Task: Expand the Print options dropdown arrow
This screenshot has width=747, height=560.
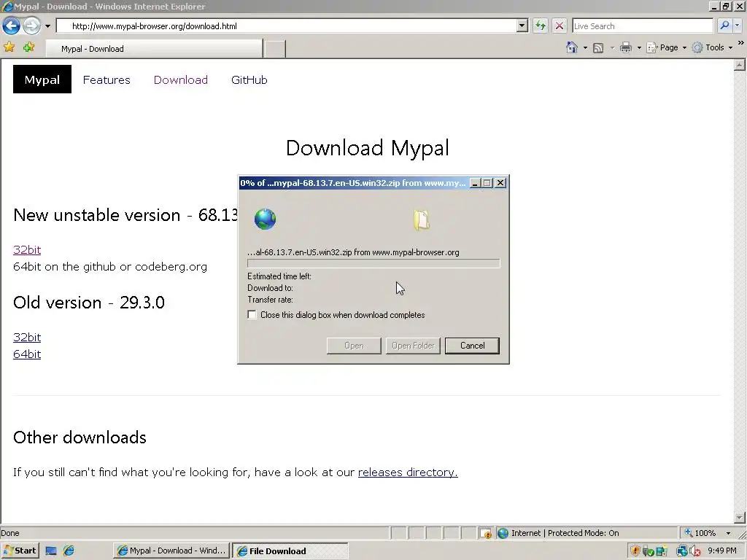Action: (639, 47)
